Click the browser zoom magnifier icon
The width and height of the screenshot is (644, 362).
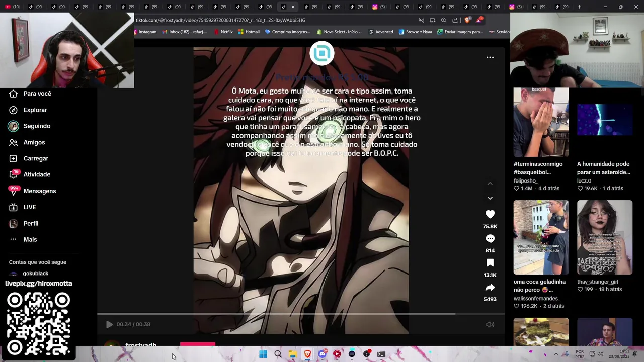tap(444, 20)
